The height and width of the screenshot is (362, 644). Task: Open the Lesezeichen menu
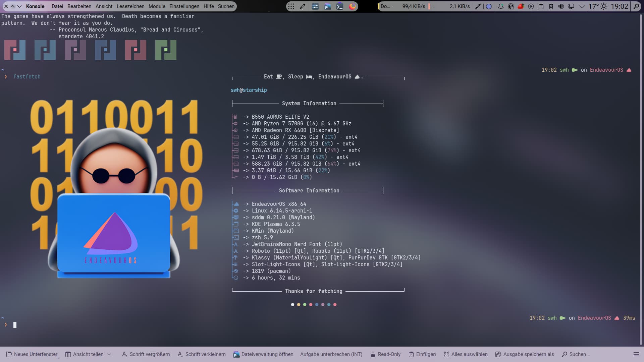[130, 6]
